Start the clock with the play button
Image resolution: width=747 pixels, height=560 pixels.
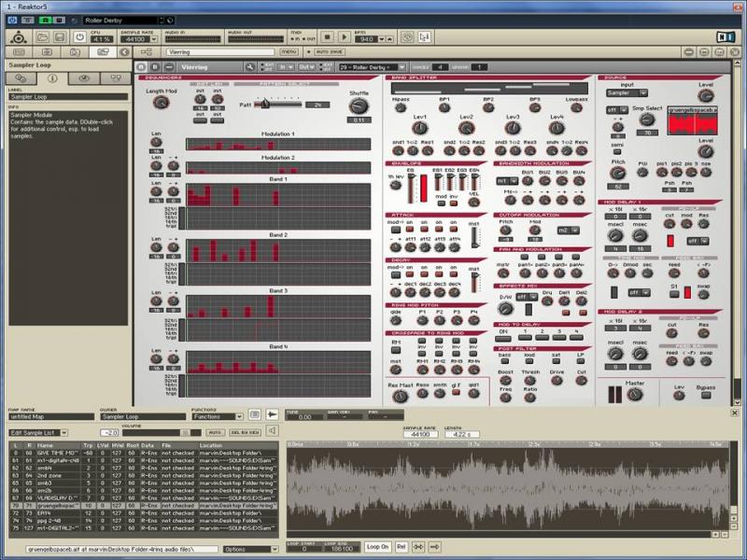pos(344,36)
